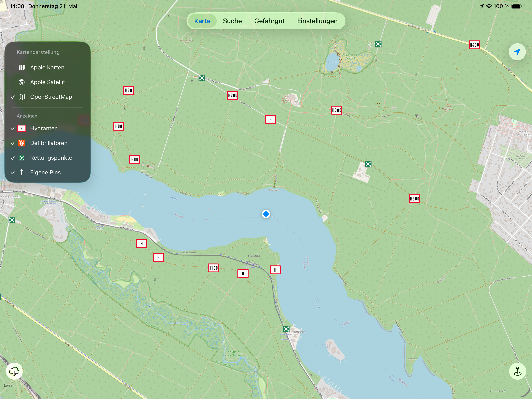Select the H400 hydrant marker

(474, 45)
